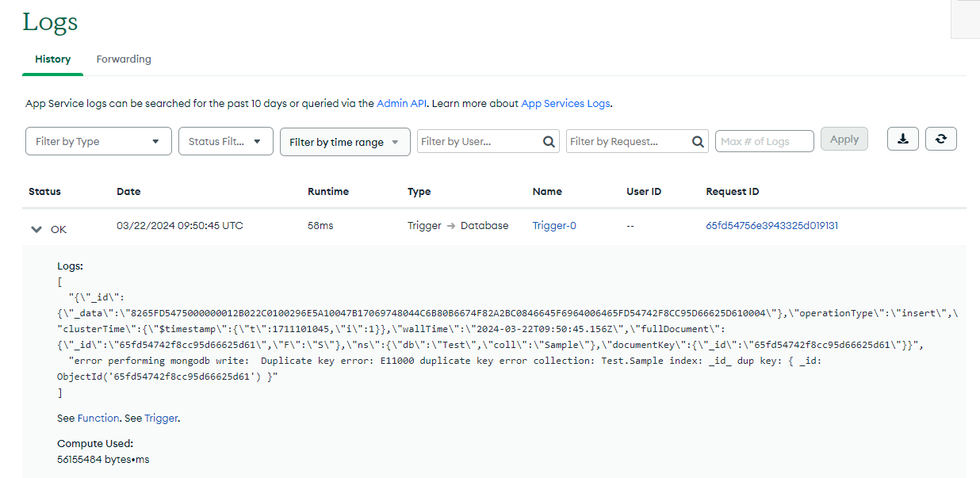Click the refresh logs icon

(940, 139)
